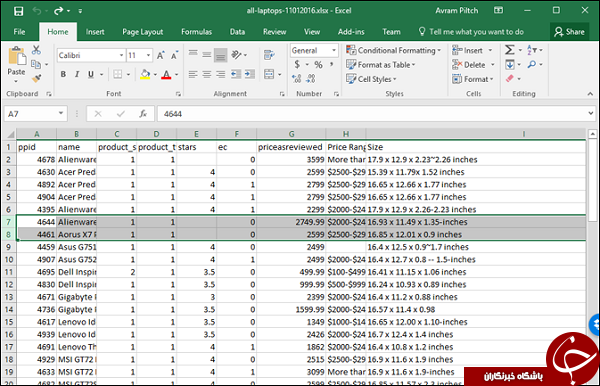Redo the last action

click(58, 11)
